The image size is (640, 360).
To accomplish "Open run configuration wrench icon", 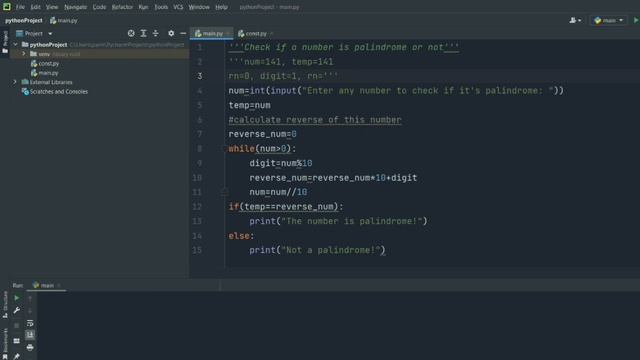I will click(16, 311).
